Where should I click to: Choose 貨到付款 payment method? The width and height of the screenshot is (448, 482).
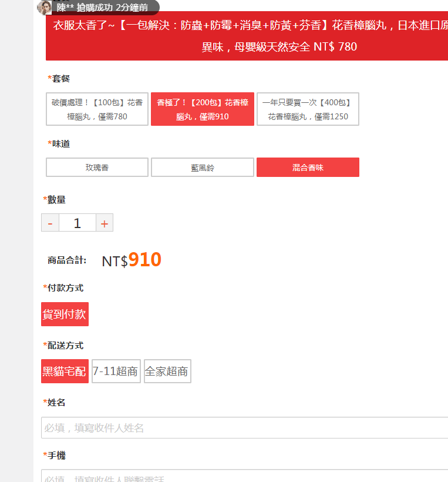(65, 314)
